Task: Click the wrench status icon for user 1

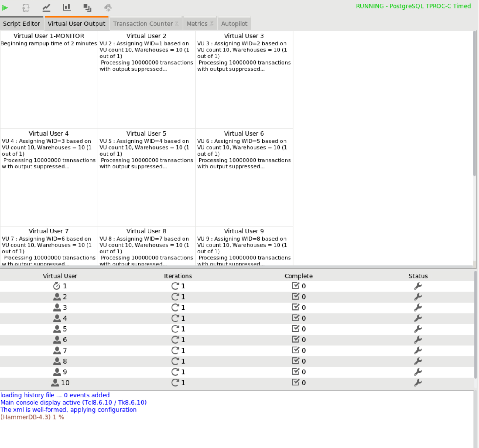Action: [x=418, y=286]
